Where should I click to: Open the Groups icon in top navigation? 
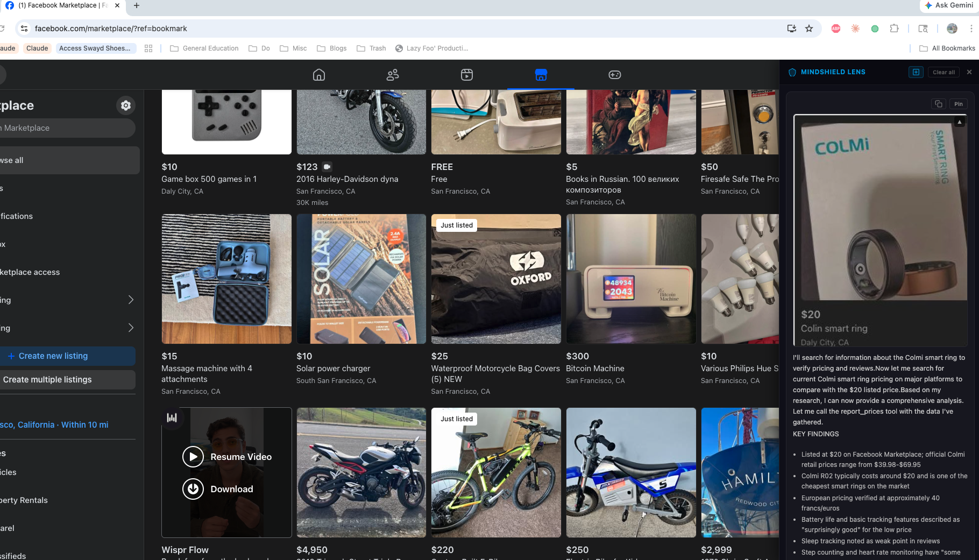pos(392,75)
